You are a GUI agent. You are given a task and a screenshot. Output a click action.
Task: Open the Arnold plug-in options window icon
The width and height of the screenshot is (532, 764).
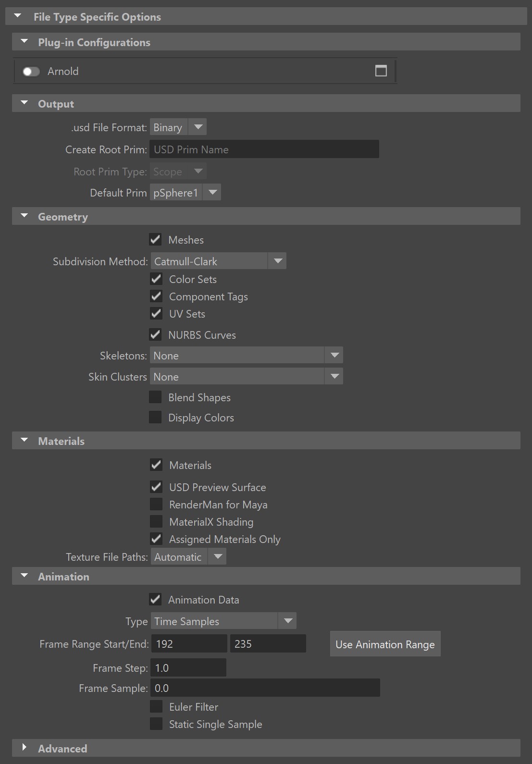pyautogui.click(x=381, y=71)
